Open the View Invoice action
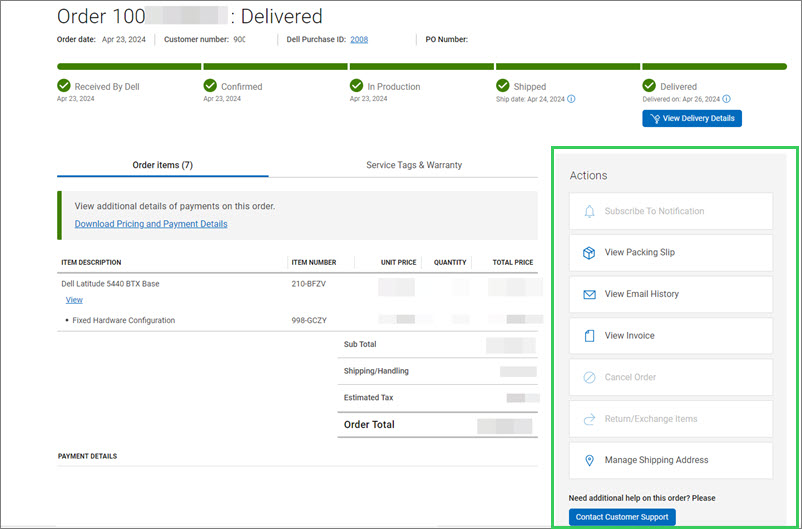 pyautogui.click(x=630, y=336)
